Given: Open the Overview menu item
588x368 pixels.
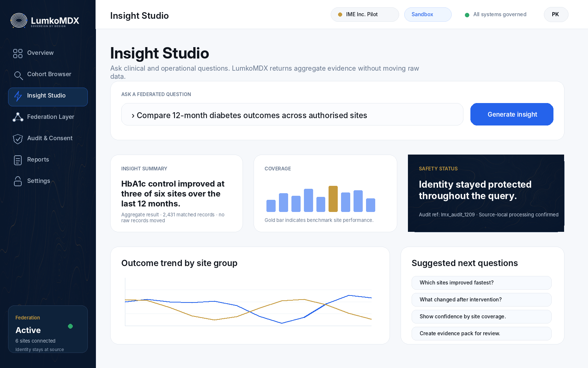Looking at the screenshot, I should (48, 53).
